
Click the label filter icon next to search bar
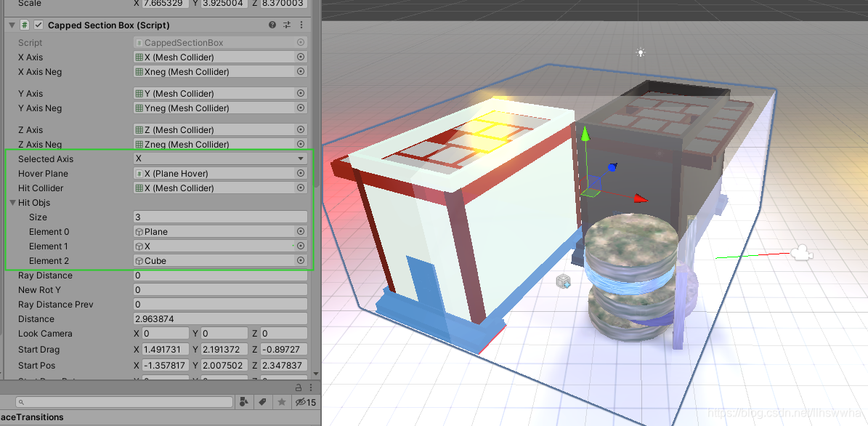pyautogui.click(x=263, y=401)
